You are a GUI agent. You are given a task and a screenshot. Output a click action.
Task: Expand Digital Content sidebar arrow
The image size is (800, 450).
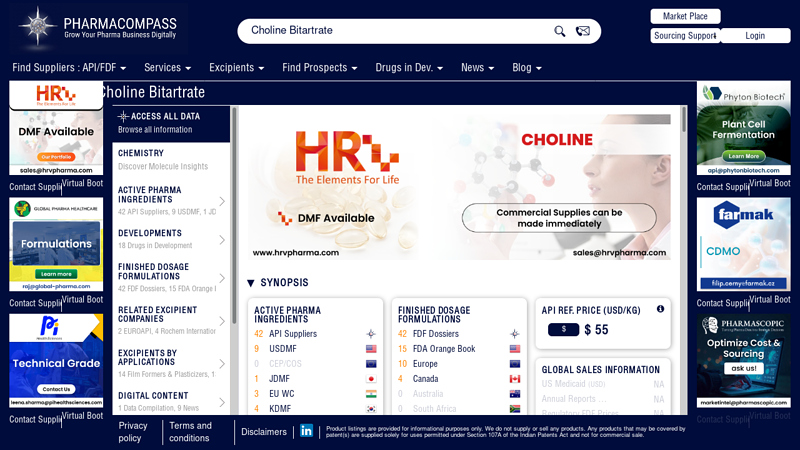pos(222,402)
